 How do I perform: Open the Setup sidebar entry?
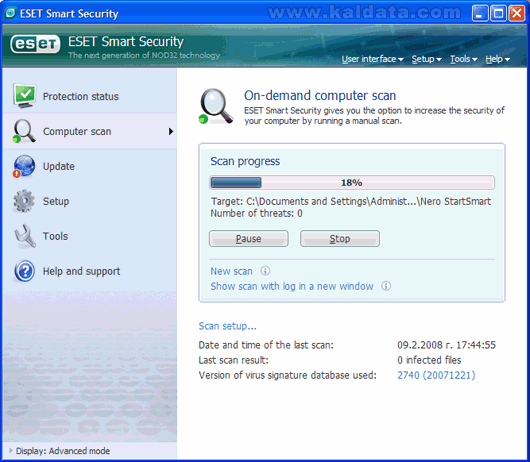pos(90,201)
